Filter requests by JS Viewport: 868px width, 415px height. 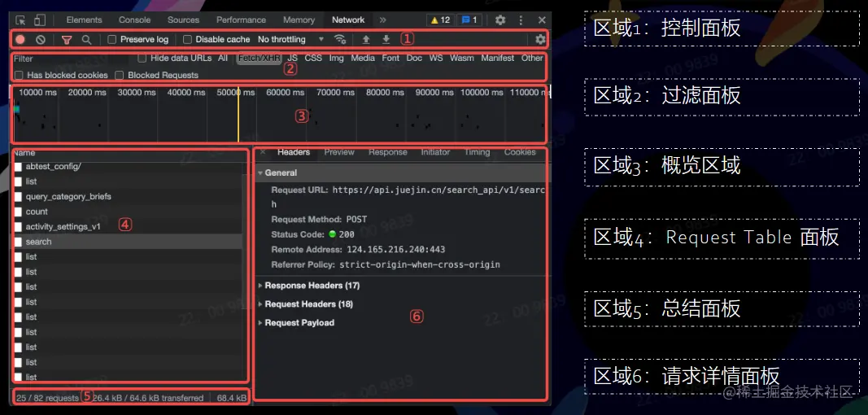[x=292, y=58]
